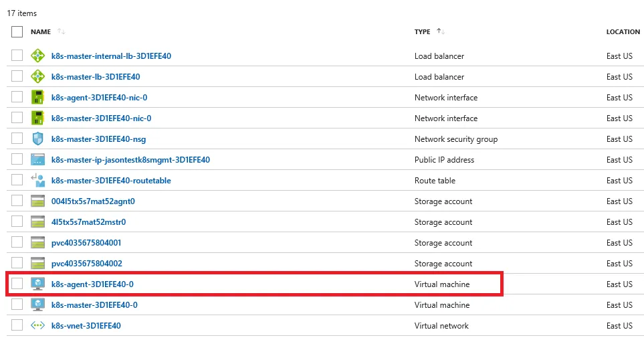Sort resources using the Type column arrows
Screen dimensions: 644x352
point(440,31)
